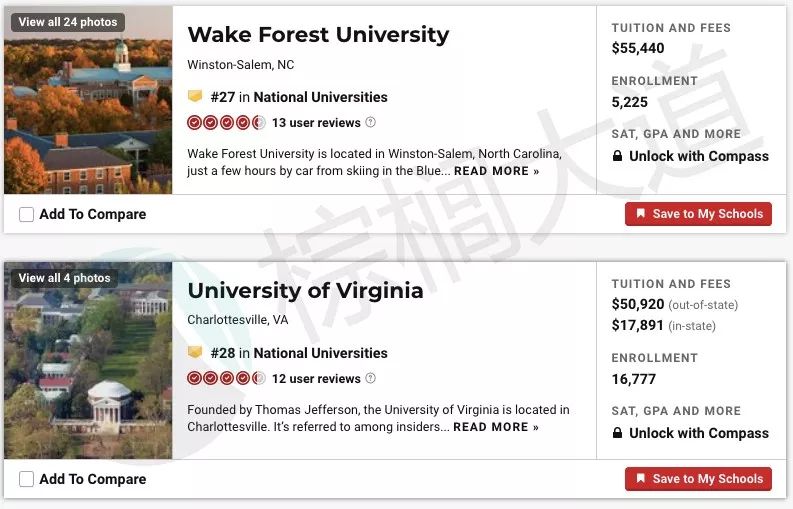The image size is (793, 509).
Task: Open the #27 in National Universities link
Action: tap(299, 97)
